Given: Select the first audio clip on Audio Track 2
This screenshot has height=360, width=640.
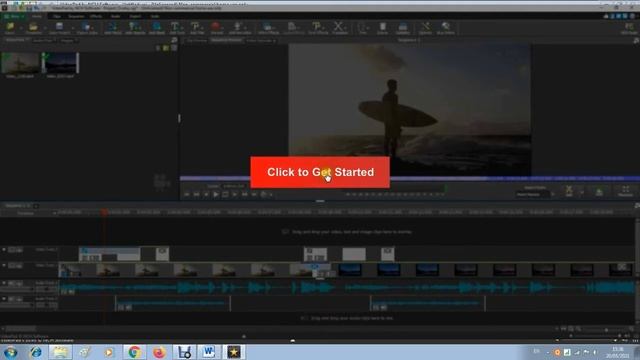Looking at the screenshot, I should coord(173,304).
